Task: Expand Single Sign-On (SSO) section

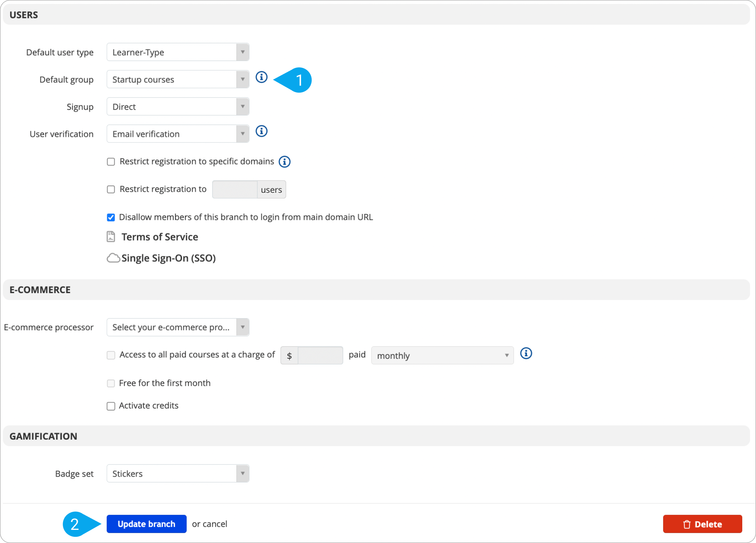Action: coord(168,258)
